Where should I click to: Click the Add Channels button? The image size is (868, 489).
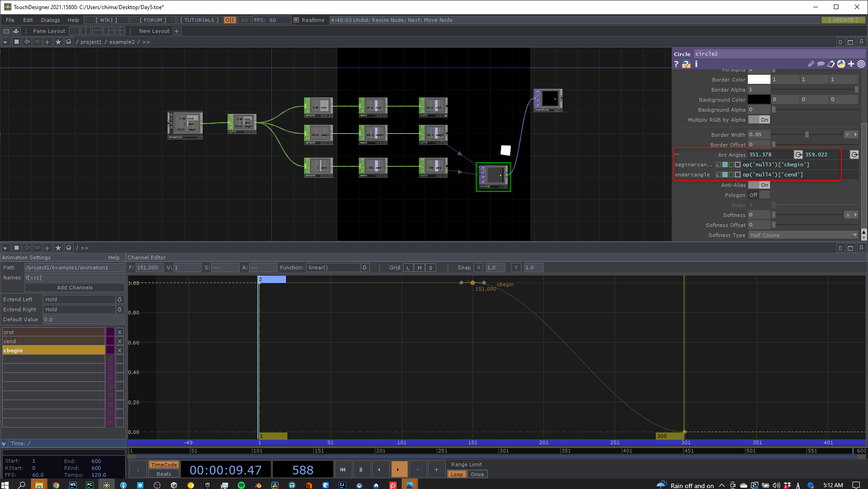coord(75,288)
